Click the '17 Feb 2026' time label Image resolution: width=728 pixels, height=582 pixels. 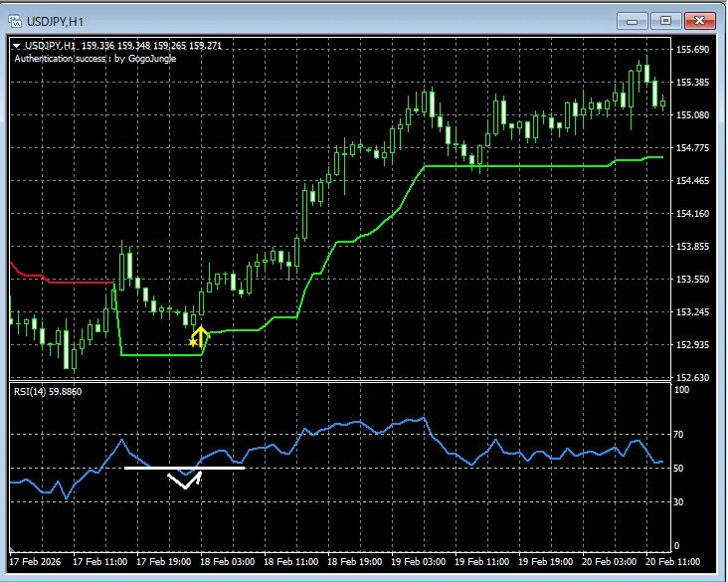point(35,561)
